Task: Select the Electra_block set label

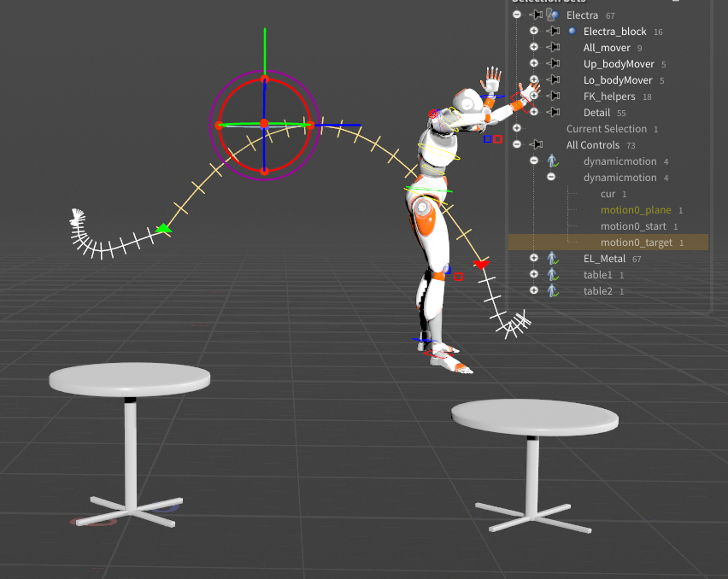Action: (614, 32)
